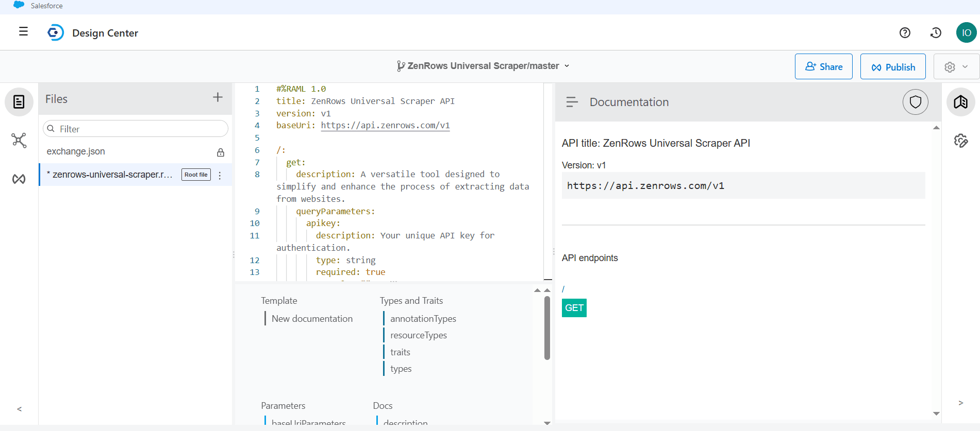Open the settings gear dropdown
The image size is (980, 431).
click(956, 66)
